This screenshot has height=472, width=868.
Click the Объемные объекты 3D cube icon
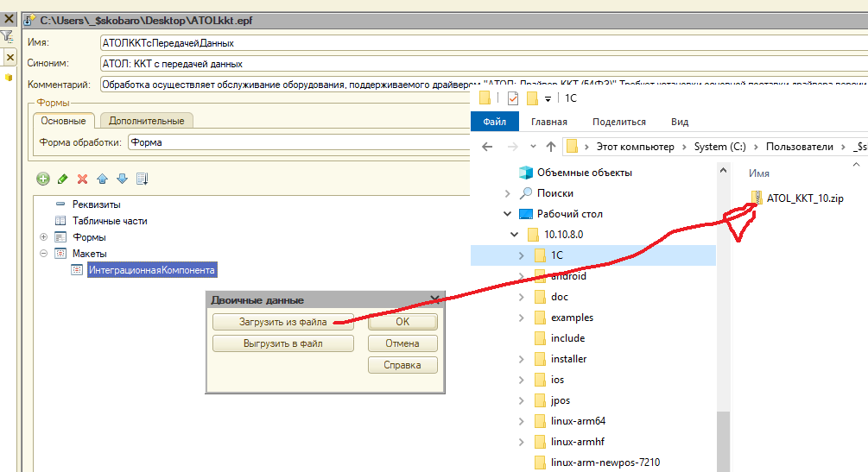[x=525, y=173]
